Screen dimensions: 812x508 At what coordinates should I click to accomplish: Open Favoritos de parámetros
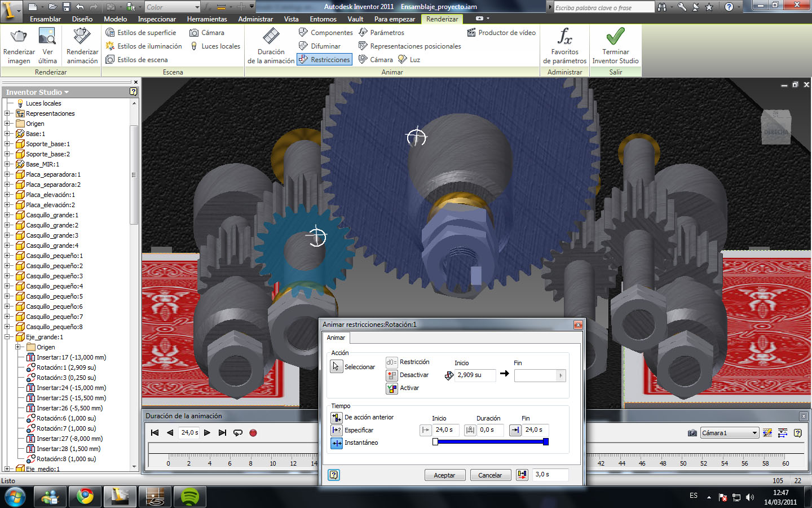click(564, 46)
